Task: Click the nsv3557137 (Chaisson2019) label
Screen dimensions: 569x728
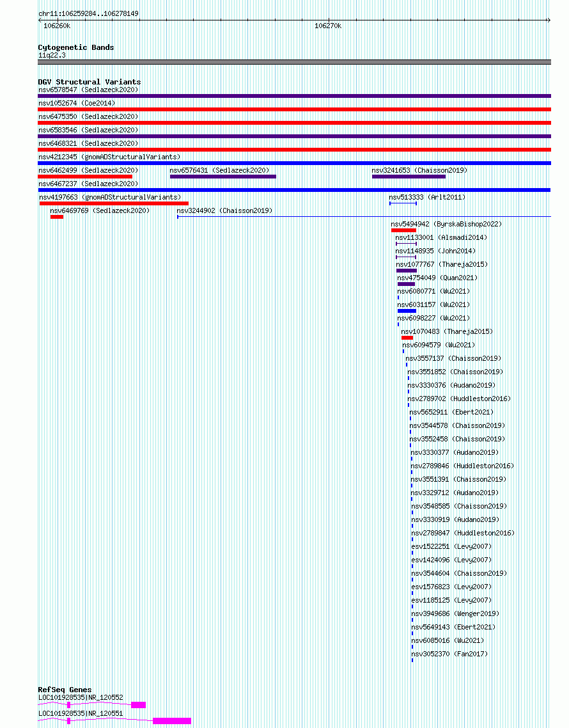Action: coord(453,359)
